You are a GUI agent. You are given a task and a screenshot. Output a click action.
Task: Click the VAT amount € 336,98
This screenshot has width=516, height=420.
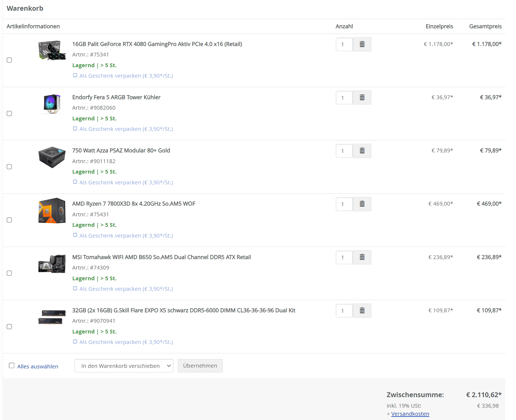coord(488,406)
